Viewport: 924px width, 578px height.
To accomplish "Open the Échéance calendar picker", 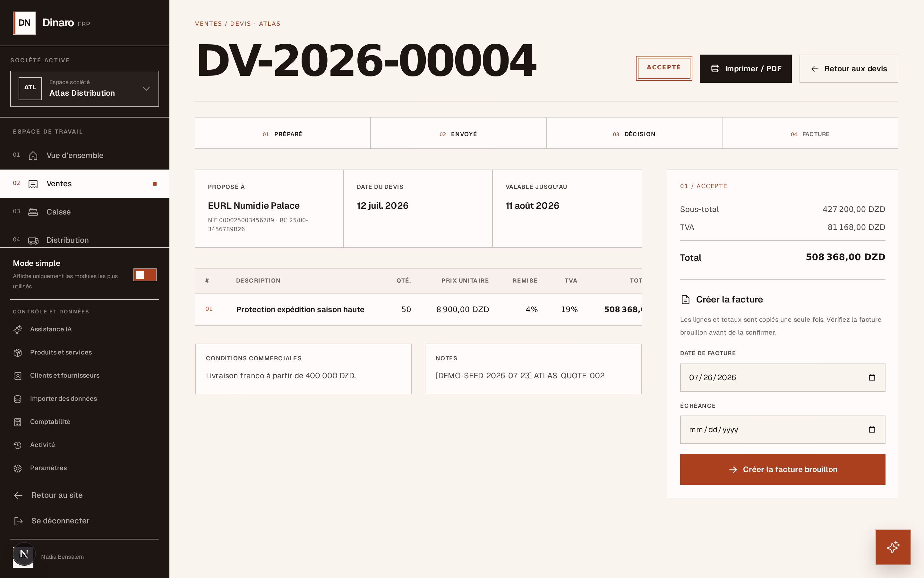I will click(x=872, y=430).
